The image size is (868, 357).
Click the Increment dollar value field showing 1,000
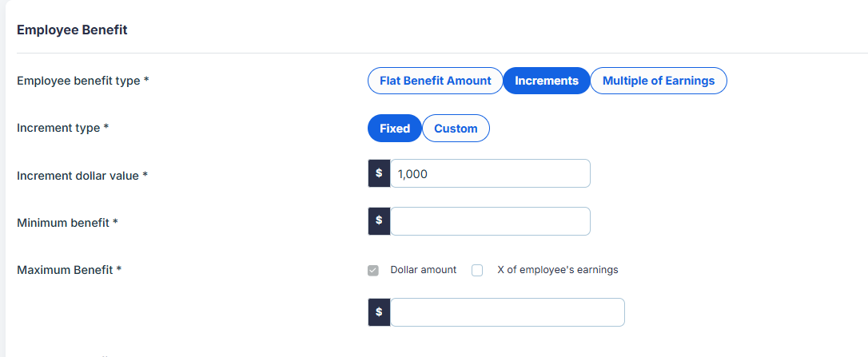[490, 173]
